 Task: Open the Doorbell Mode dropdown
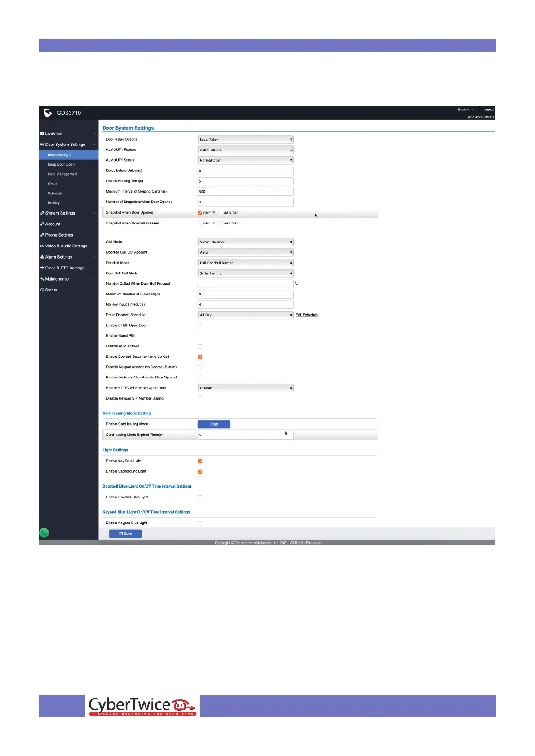coord(245,263)
